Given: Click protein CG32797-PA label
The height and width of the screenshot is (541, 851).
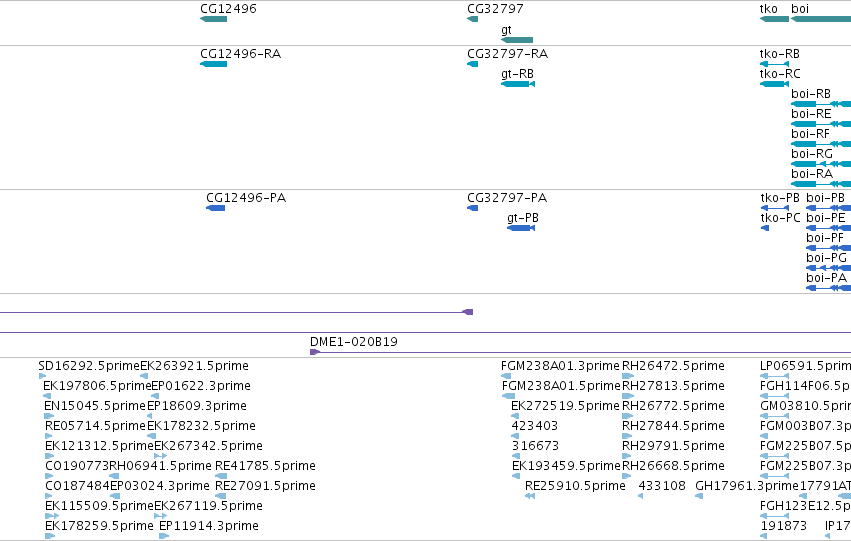Looking at the screenshot, I should click(x=507, y=198).
